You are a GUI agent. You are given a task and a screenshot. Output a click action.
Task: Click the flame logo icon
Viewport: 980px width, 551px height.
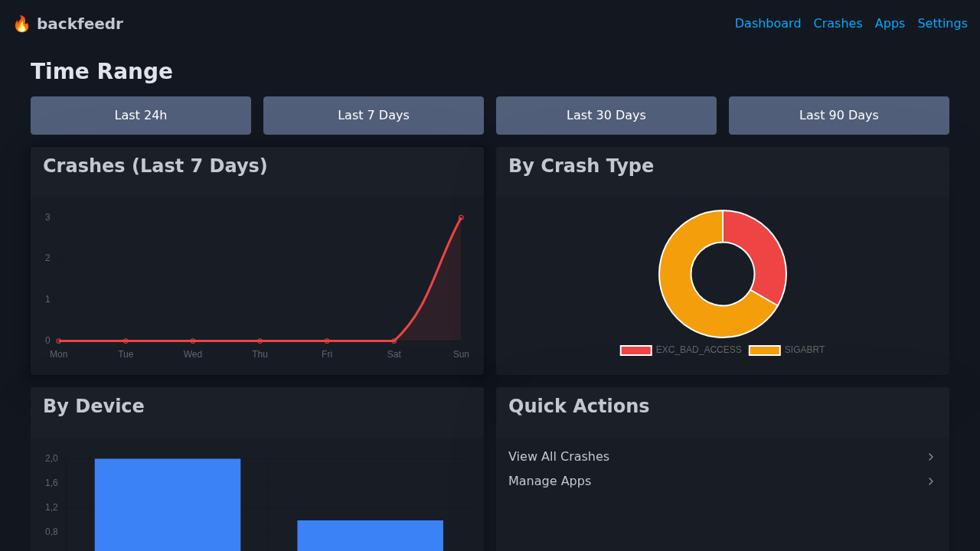point(21,24)
